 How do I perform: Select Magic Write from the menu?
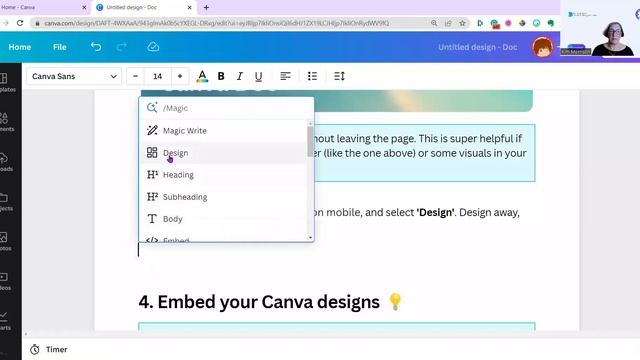224,131
